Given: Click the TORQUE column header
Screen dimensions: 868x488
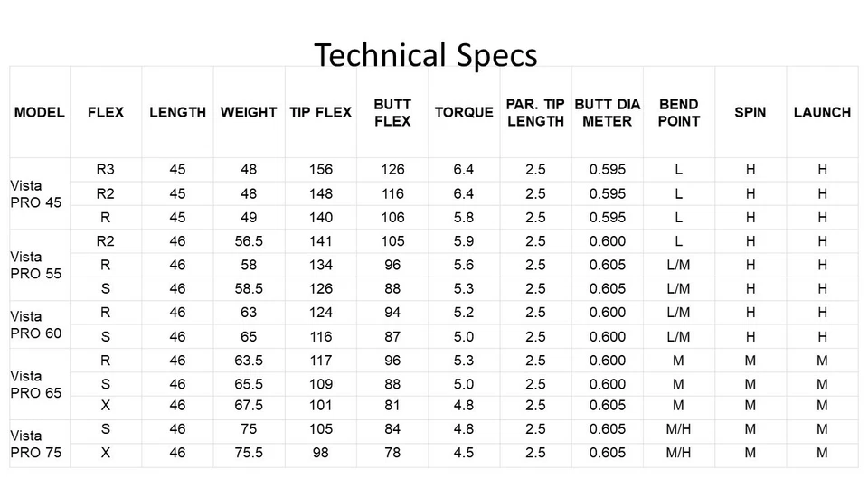Looking at the screenshot, I should click(x=464, y=113).
